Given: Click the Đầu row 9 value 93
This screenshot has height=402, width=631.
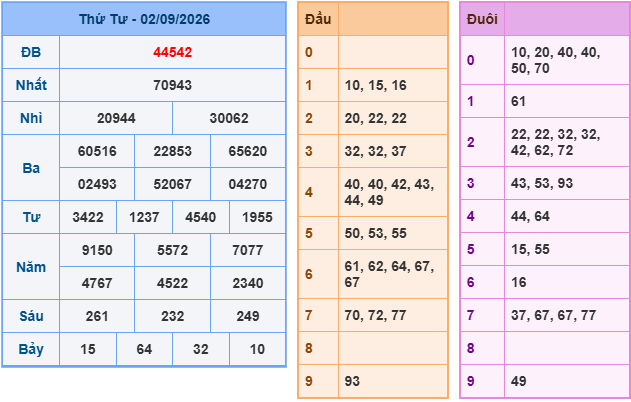Looking at the screenshot, I should click(352, 381).
